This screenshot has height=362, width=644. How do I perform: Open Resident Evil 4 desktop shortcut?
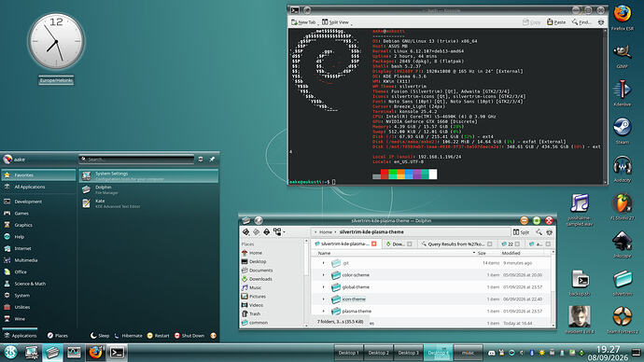pyautogui.click(x=580, y=317)
